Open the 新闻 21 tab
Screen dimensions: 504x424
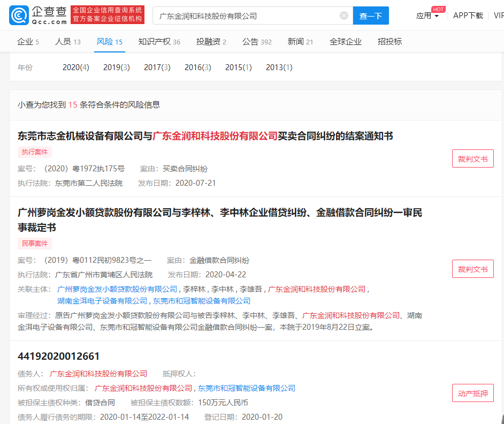point(300,42)
